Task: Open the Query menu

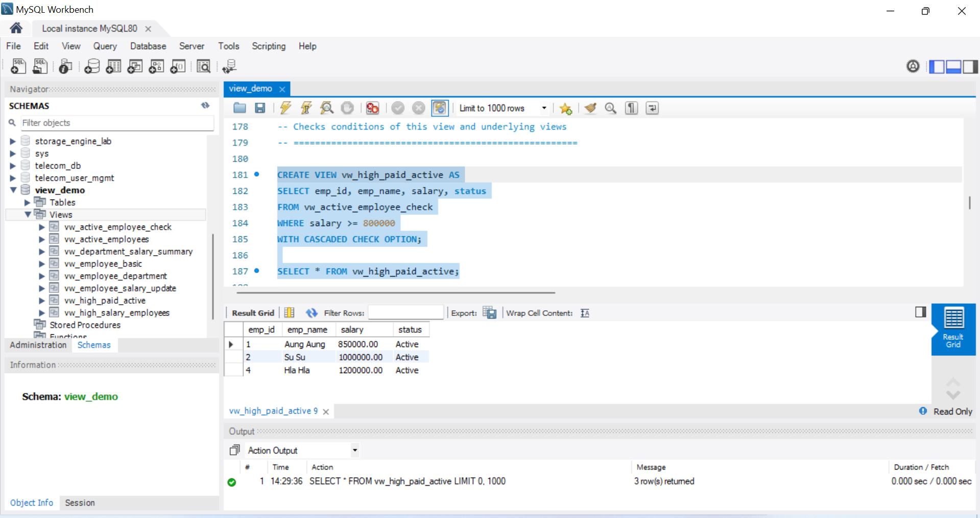Action: point(105,46)
